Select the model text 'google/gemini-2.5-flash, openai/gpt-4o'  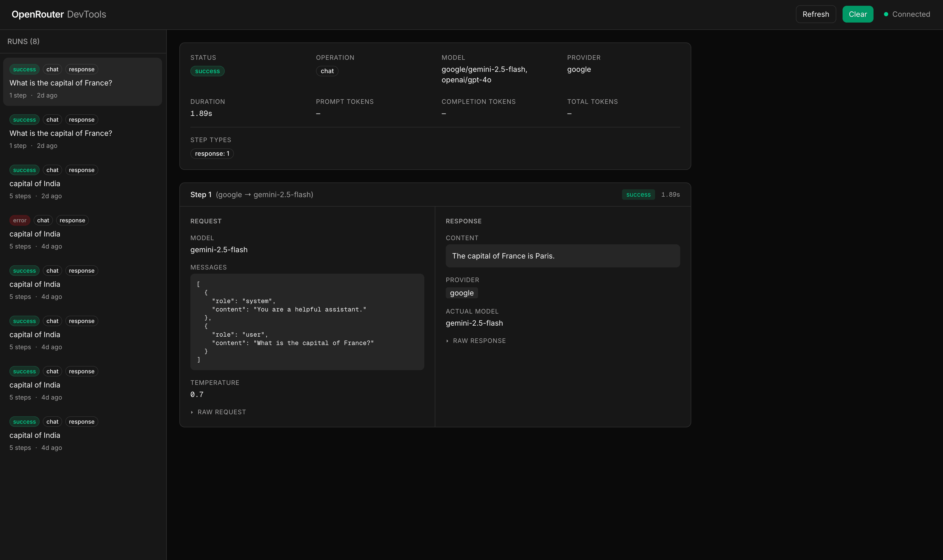(x=485, y=74)
